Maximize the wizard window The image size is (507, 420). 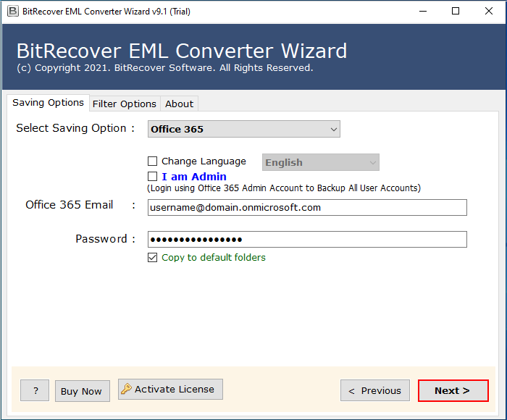(455, 12)
